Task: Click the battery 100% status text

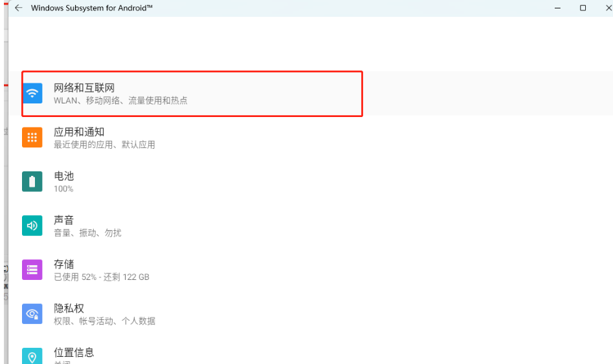Action: coord(63,189)
